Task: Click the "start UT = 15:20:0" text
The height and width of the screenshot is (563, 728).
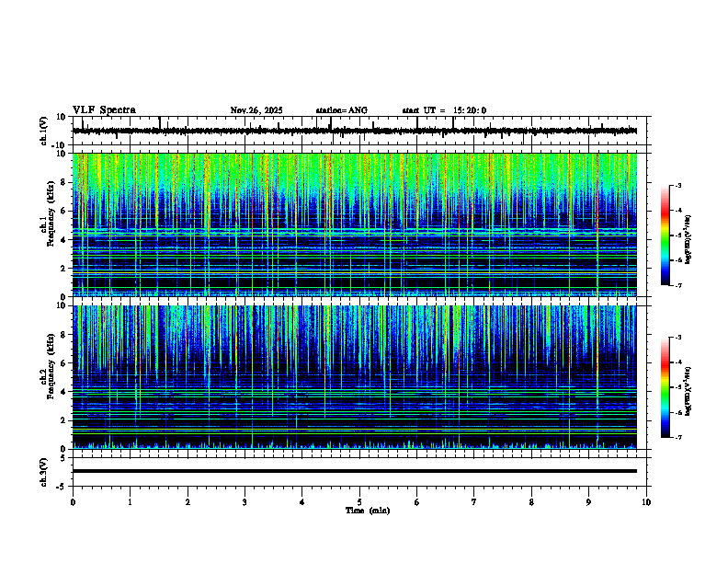Action: [444, 110]
